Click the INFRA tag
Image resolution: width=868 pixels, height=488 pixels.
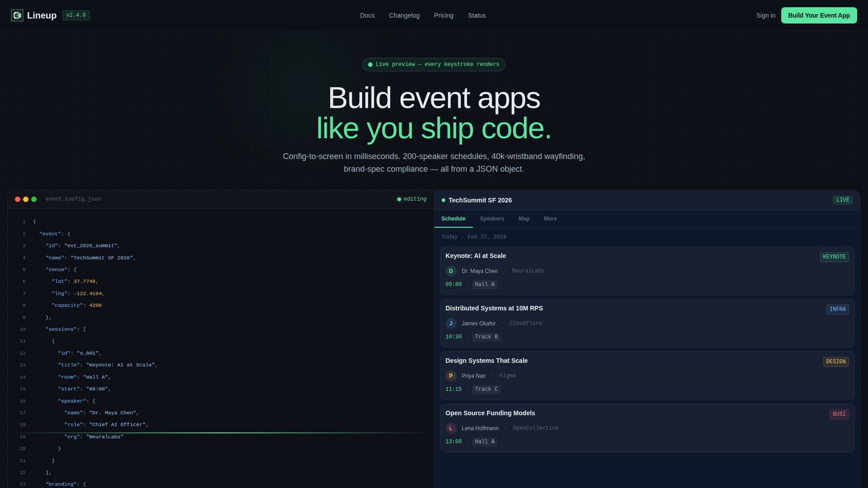(837, 310)
